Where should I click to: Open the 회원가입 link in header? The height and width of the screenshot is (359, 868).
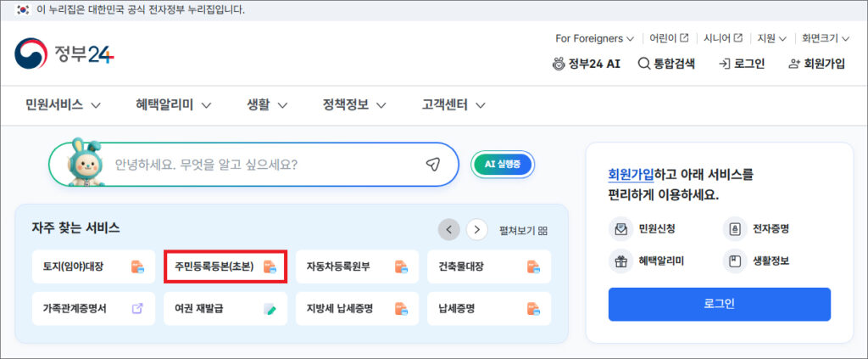pos(816,64)
